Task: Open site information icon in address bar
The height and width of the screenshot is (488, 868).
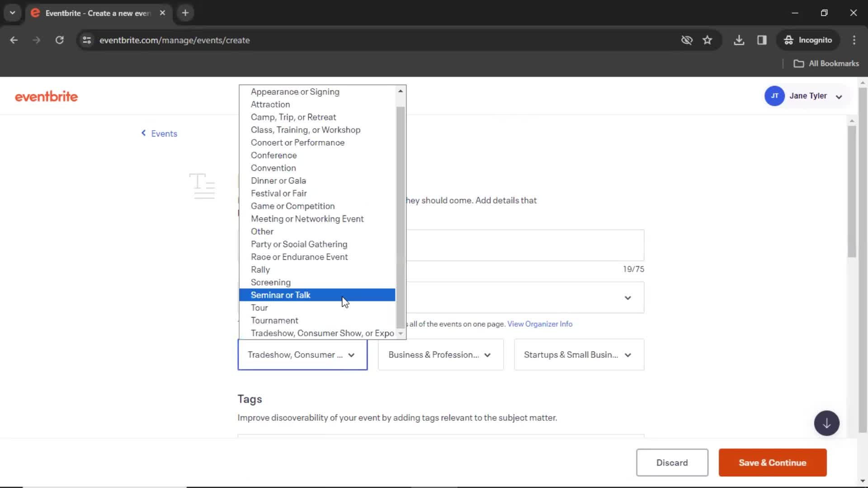Action: tap(87, 40)
